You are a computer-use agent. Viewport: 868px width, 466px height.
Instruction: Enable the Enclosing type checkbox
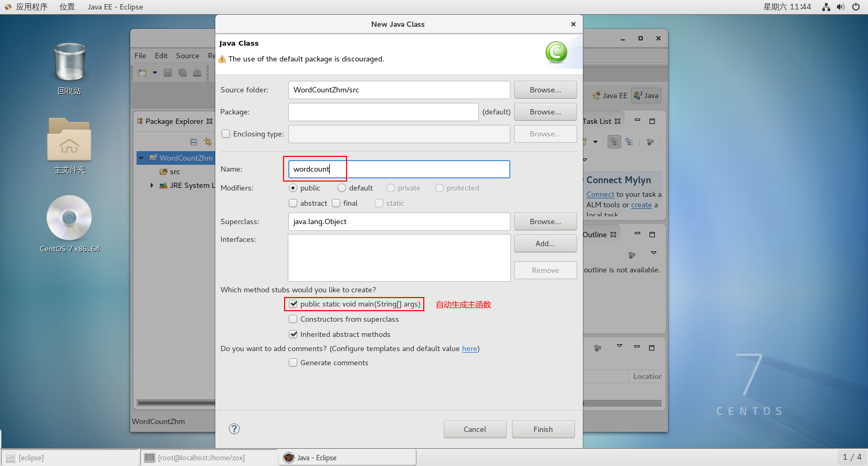[x=226, y=134]
